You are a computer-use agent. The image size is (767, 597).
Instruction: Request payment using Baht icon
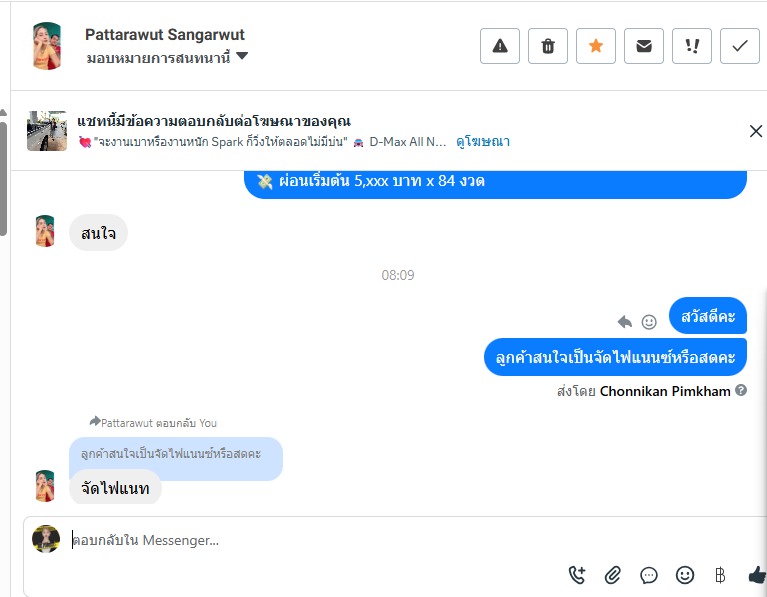tap(720, 575)
